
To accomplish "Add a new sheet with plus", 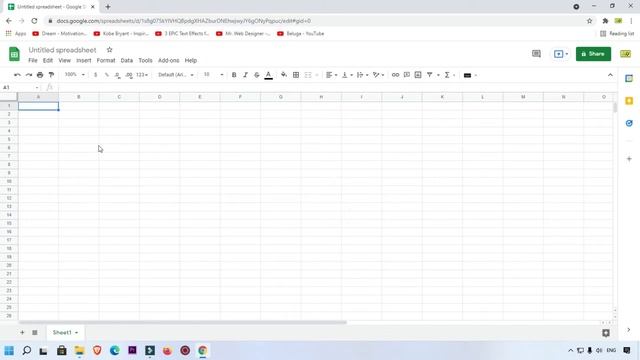I will point(22,333).
